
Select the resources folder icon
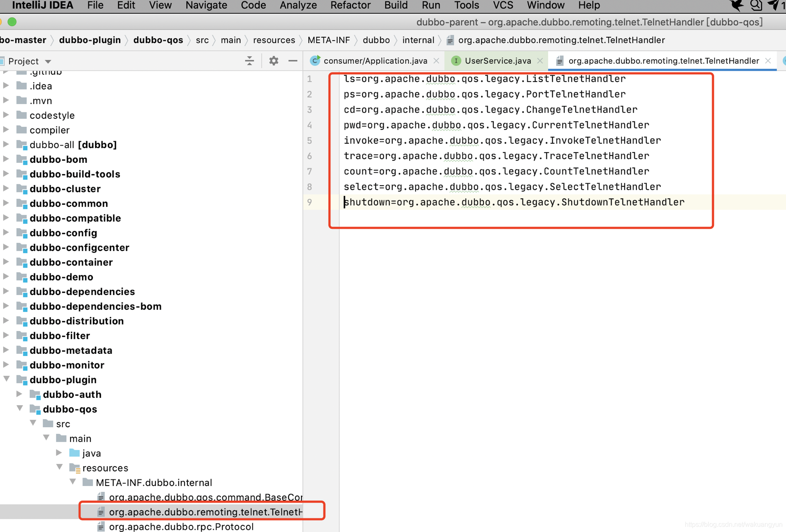click(x=75, y=468)
